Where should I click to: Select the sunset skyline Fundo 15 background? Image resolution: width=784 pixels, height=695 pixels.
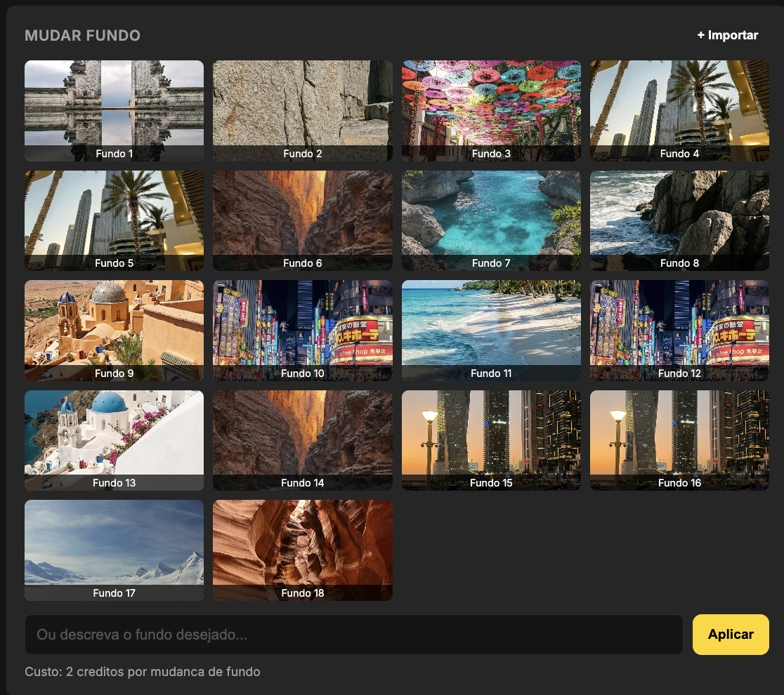tap(490, 440)
